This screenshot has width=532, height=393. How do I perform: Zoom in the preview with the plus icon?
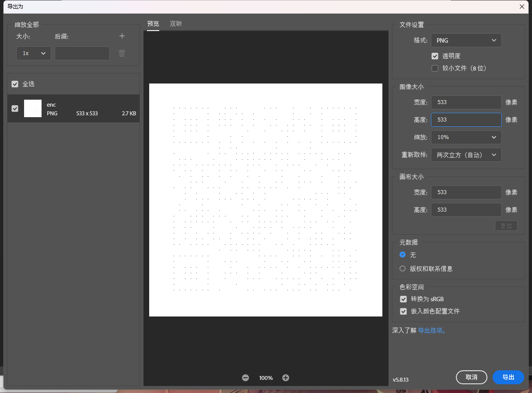point(286,378)
